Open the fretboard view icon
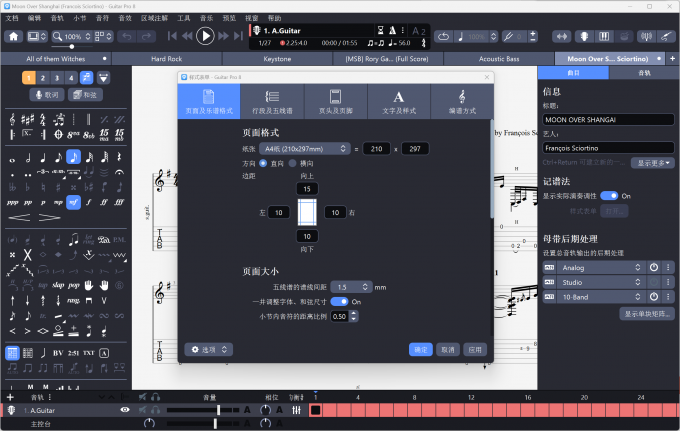The image size is (680, 431). click(x=584, y=36)
